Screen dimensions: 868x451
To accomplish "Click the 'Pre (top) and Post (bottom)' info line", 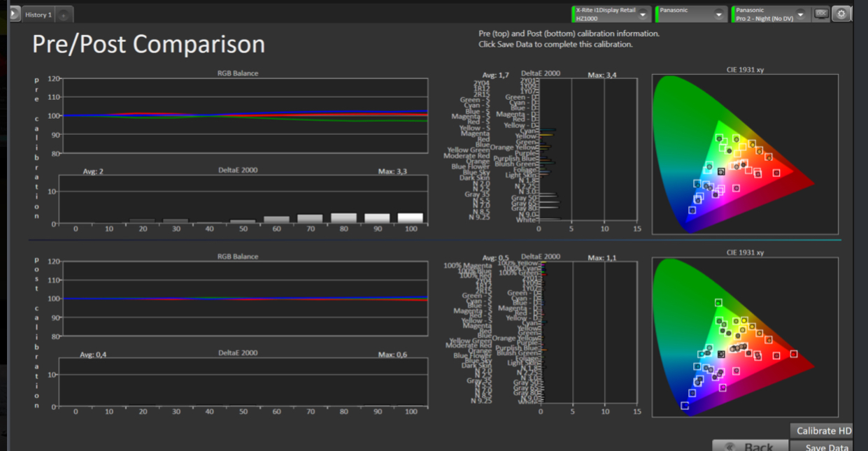I will (569, 33).
